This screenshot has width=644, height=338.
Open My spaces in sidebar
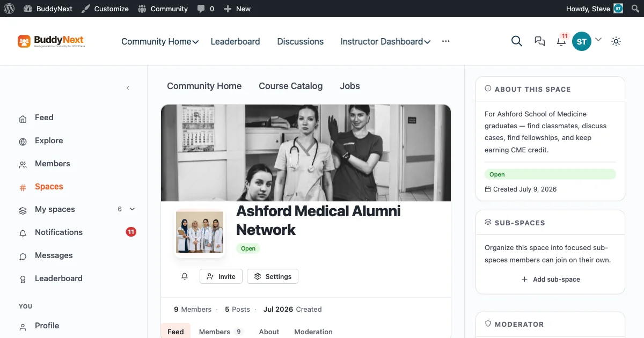pos(55,210)
